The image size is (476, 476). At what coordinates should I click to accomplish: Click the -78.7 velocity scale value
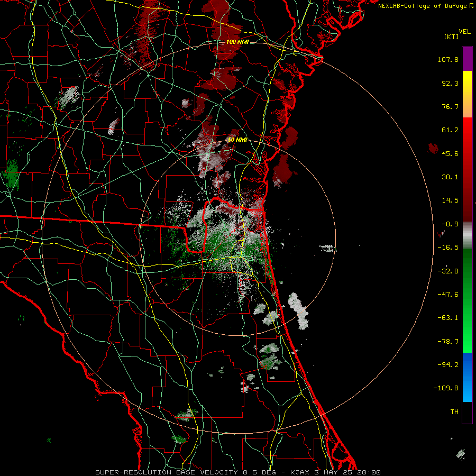pyautogui.click(x=448, y=342)
